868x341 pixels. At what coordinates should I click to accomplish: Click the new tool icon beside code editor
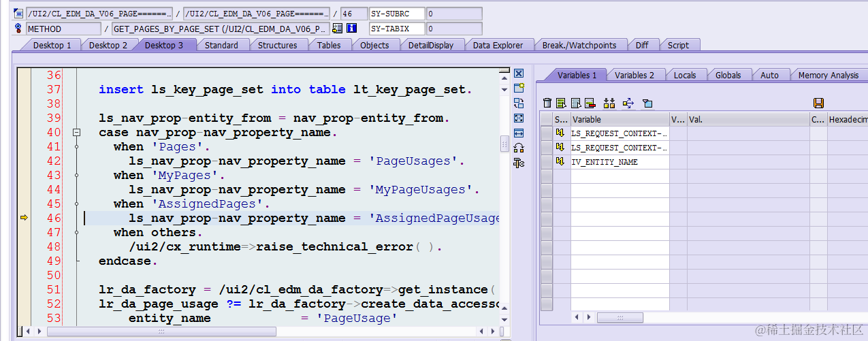[x=519, y=88]
